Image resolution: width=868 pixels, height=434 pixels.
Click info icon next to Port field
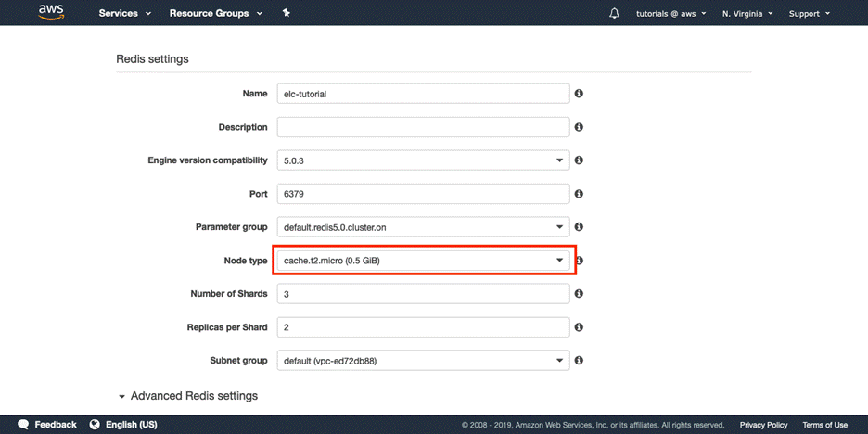[579, 194]
